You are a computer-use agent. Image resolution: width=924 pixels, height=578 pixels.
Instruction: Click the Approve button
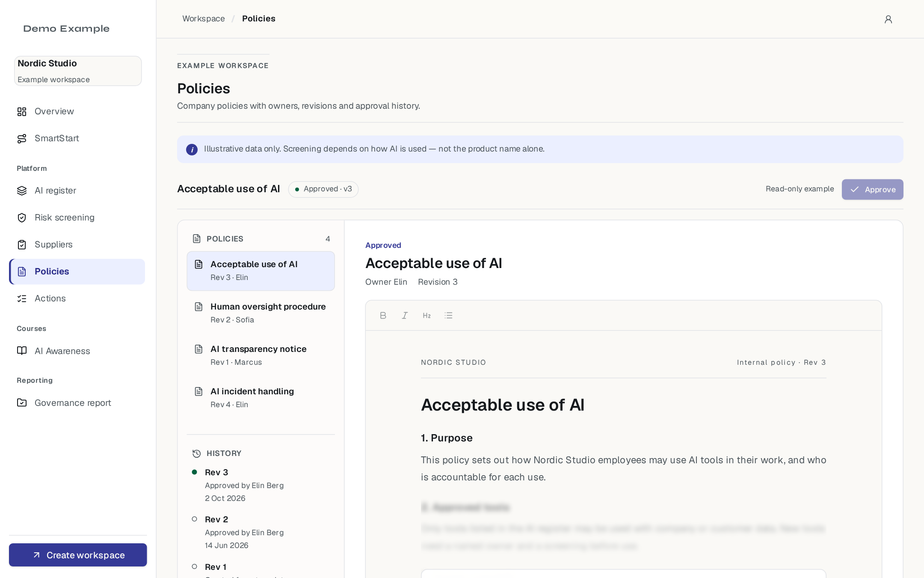click(872, 189)
